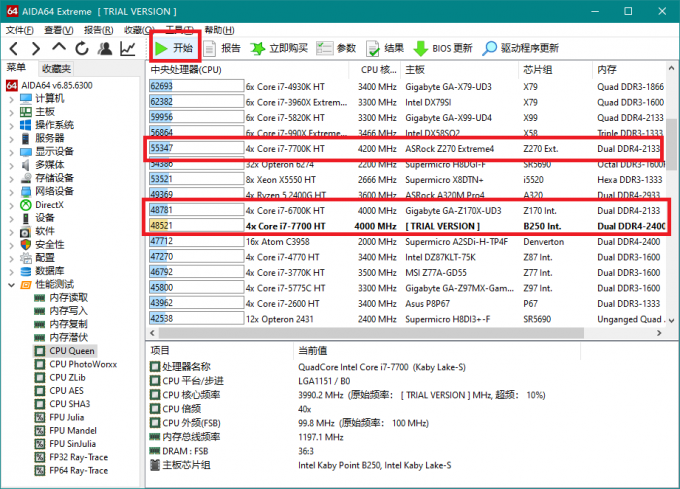Select the 网络设备 network icon
This screenshot has height=489, width=680.
(x=26, y=191)
